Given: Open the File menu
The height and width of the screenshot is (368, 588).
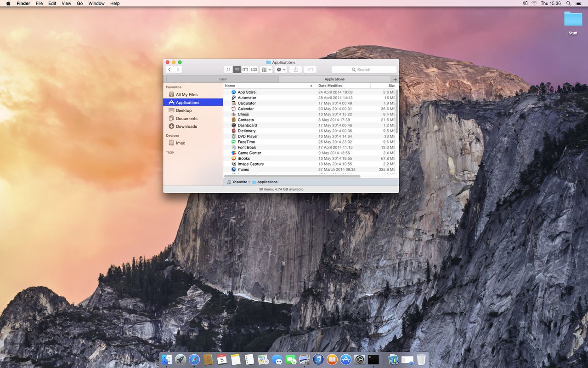Looking at the screenshot, I should pyautogui.click(x=40, y=3).
